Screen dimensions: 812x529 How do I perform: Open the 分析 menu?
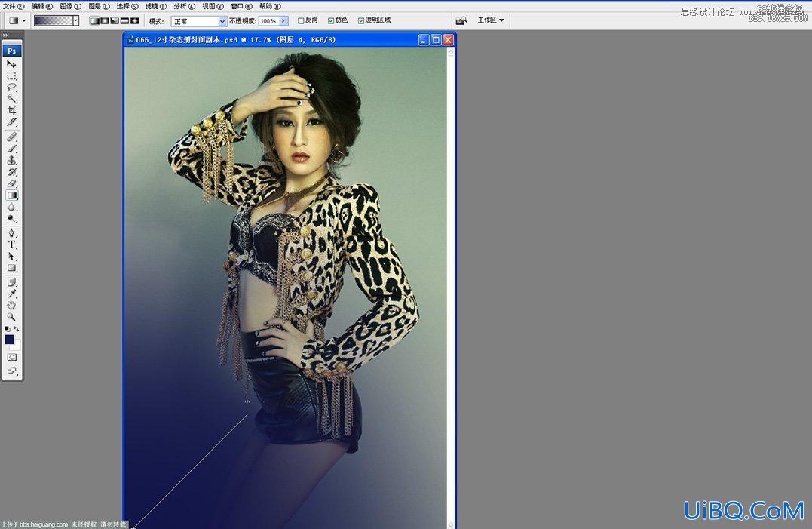point(185,6)
